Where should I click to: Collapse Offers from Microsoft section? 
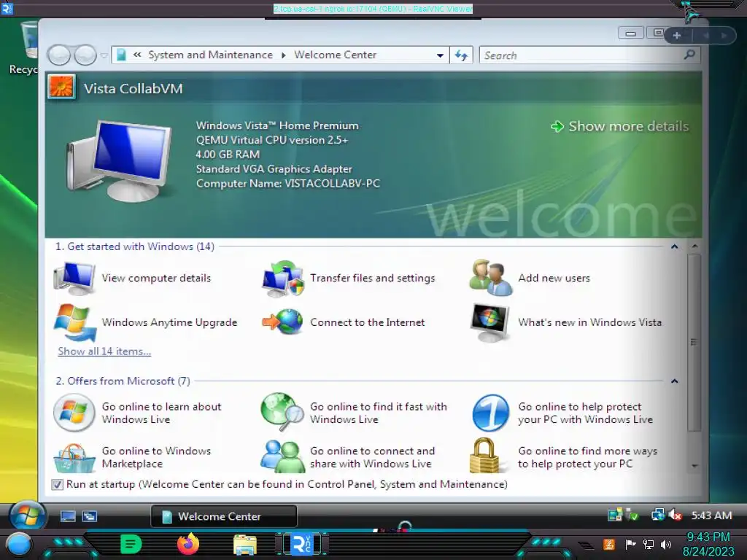[675, 381]
